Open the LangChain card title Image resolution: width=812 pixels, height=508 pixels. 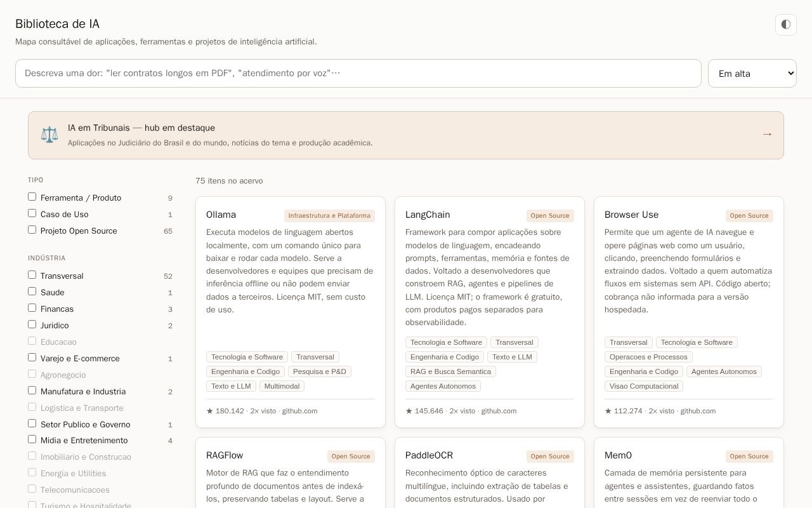[x=428, y=215]
